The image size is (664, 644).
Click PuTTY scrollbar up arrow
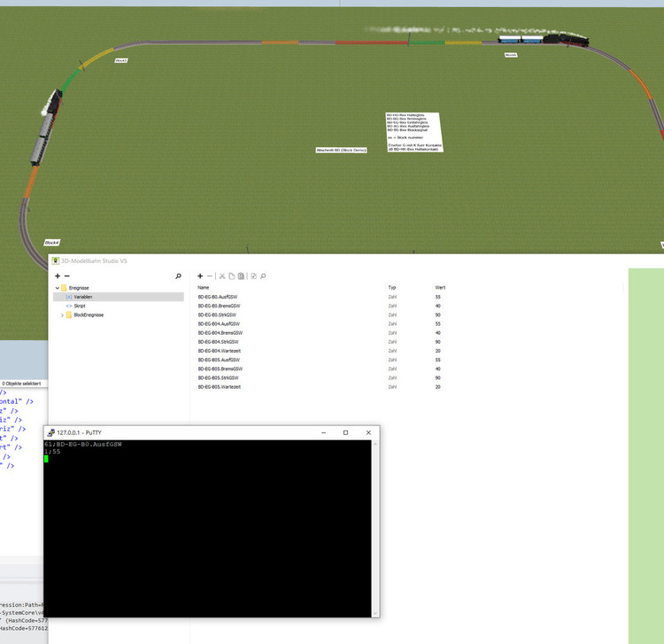tap(374, 444)
